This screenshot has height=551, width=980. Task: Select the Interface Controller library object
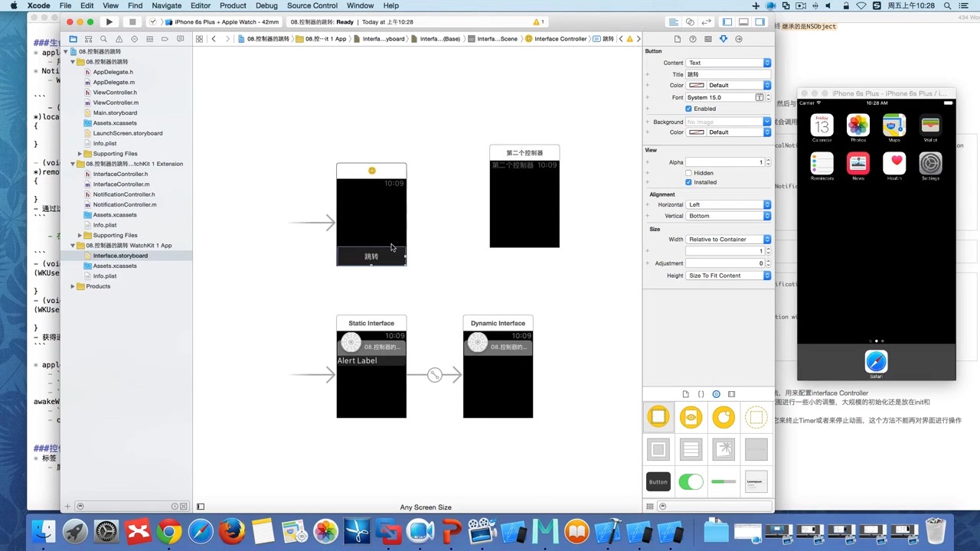coord(658,417)
